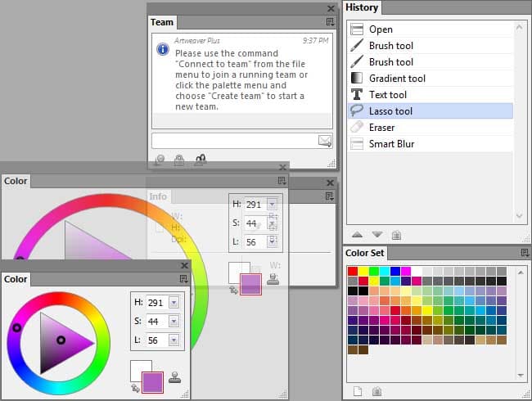Open the H value dropdown in front Color panel

174,302
